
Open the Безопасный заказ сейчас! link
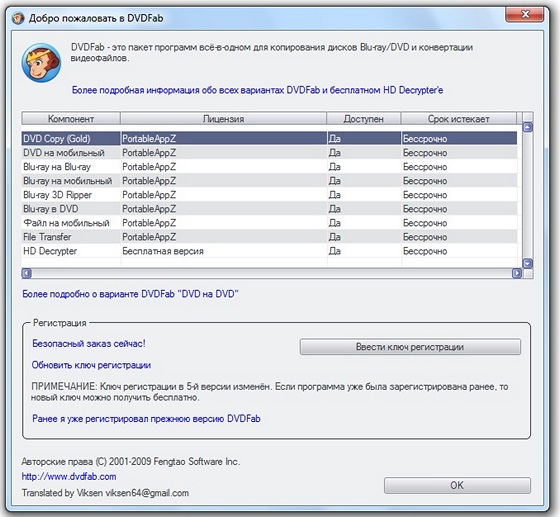(89, 343)
